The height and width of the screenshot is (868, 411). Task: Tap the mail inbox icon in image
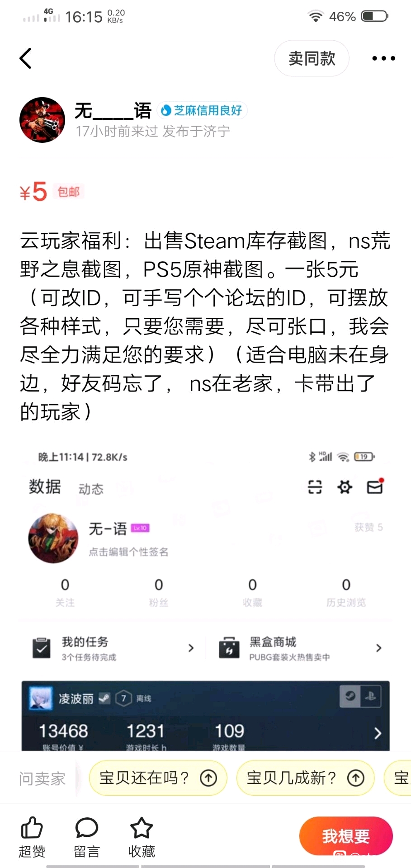click(375, 486)
